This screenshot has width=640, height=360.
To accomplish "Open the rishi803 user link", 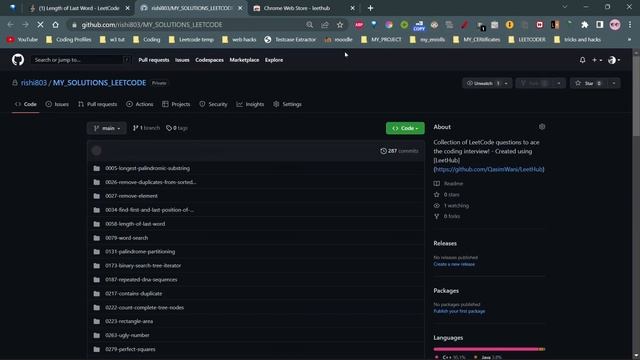I will (x=34, y=83).
